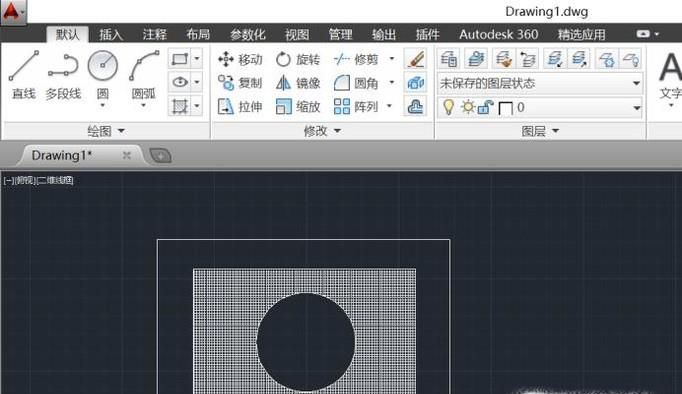Switch to the 管理 ribbon tab
The height and width of the screenshot is (394, 682).
point(340,34)
